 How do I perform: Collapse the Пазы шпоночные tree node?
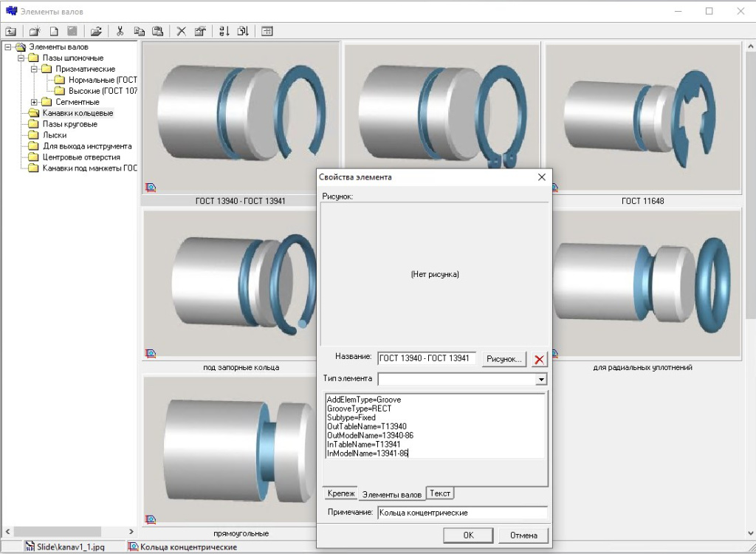[x=21, y=58]
